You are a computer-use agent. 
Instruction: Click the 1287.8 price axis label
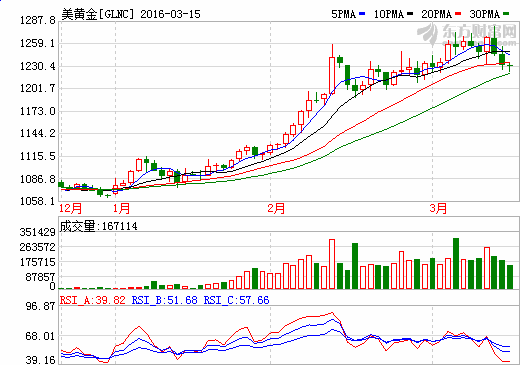pyautogui.click(x=38, y=20)
